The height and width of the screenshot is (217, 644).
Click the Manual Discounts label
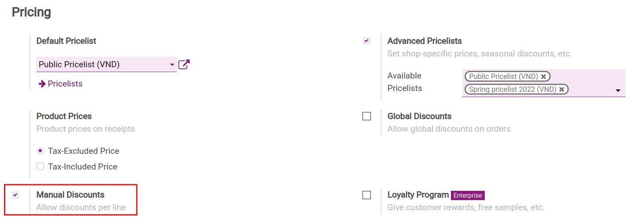[x=70, y=195]
